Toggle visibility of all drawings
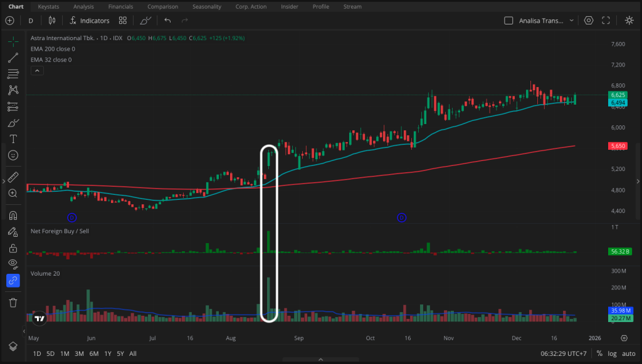Image resolution: width=642 pixels, height=364 pixels. (x=13, y=264)
